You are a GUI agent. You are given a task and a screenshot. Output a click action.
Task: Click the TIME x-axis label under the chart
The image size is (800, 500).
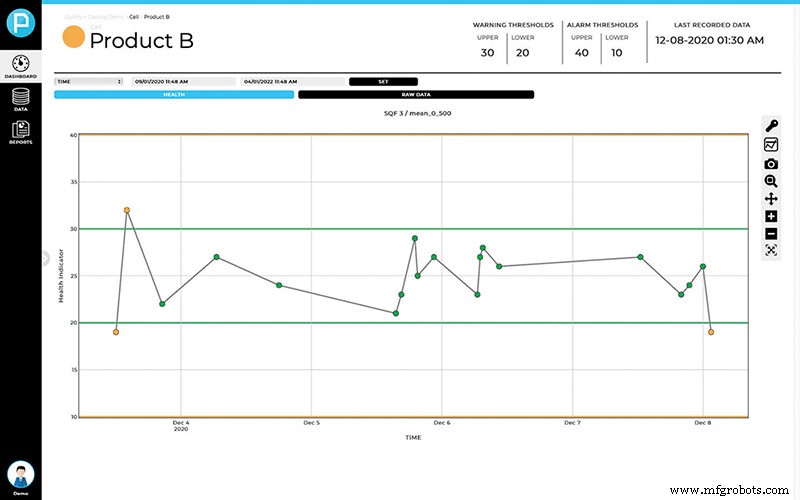[413, 437]
